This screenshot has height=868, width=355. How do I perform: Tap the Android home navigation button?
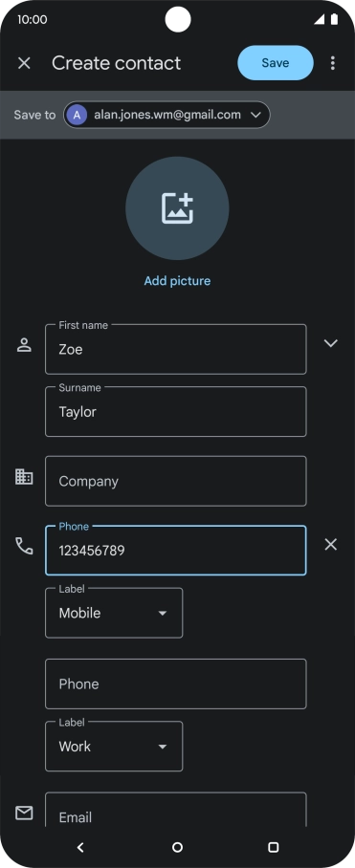177,847
